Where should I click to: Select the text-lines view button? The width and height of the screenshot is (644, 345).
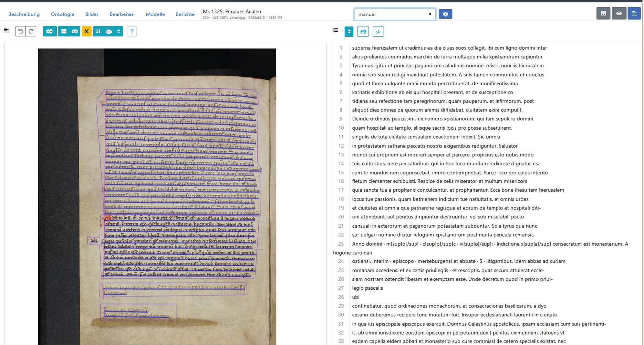pyautogui.click(x=634, y=13)
